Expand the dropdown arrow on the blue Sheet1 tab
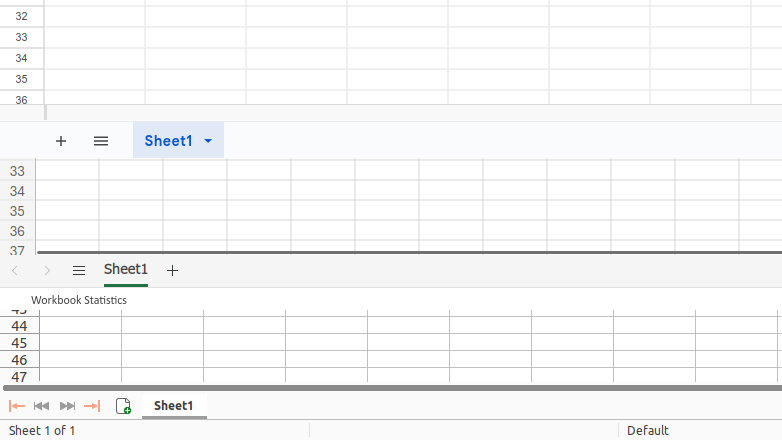Image resolution: width=782 pixels, height=440 pixels. click(208, 141)
